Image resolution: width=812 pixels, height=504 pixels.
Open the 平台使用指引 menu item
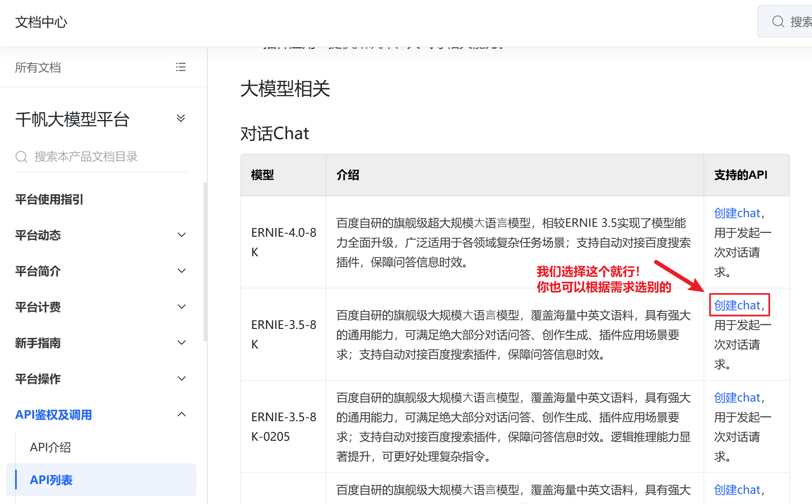(x=49, y=200)
